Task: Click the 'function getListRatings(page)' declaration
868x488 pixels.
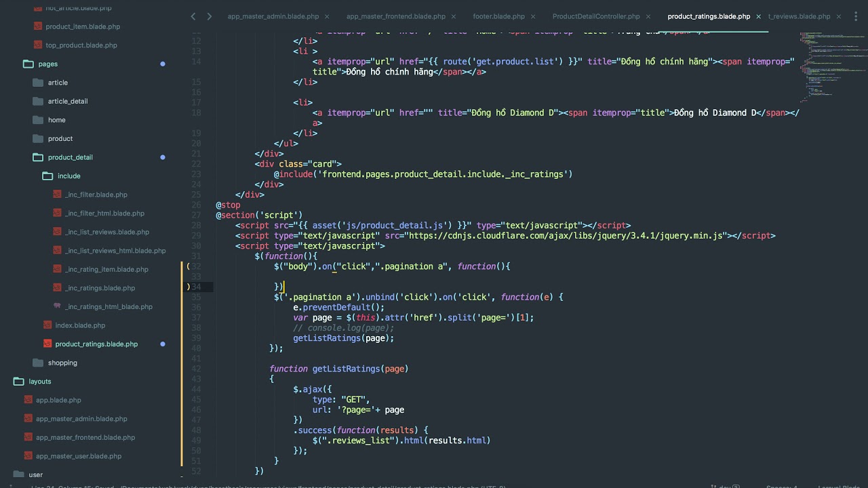Action: click(339, 369)
